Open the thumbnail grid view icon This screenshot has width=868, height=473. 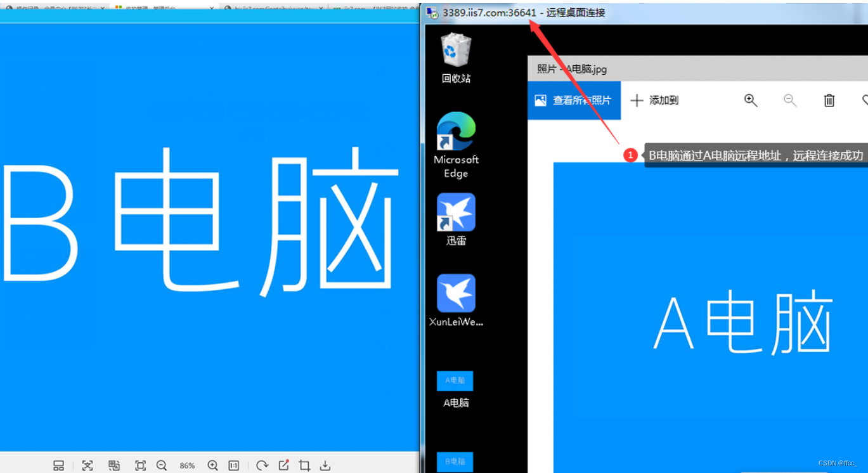pos(58,465)
